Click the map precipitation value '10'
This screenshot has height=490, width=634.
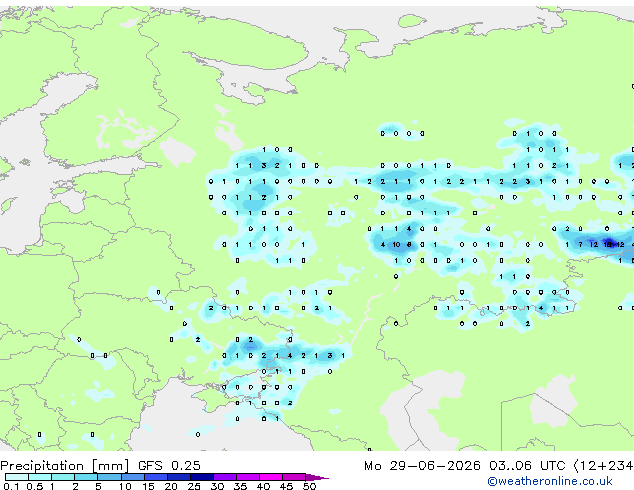click(x=396, y=244)
